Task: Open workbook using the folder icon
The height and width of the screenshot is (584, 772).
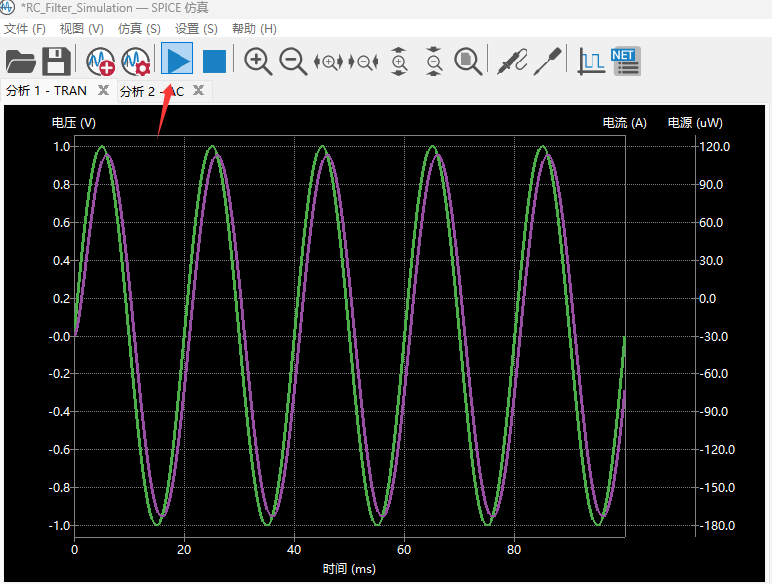Action: click(20, 62)
